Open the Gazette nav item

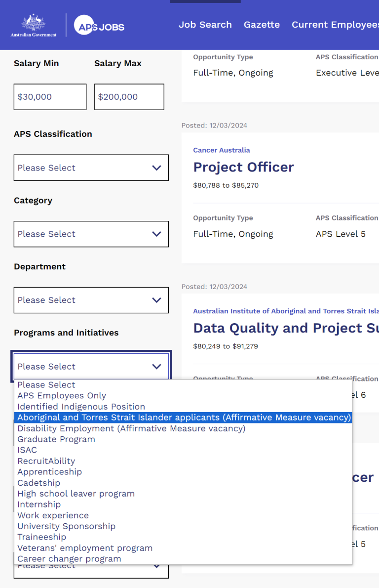pos(262,25)
